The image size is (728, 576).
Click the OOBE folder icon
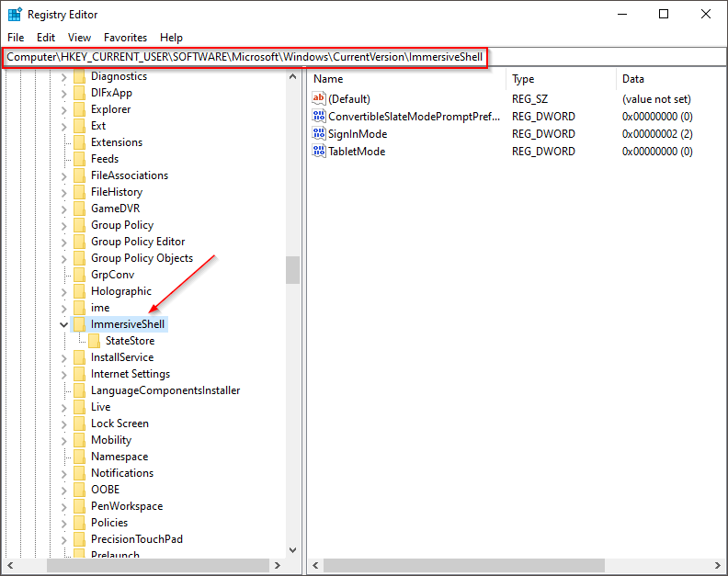point(79,490)
